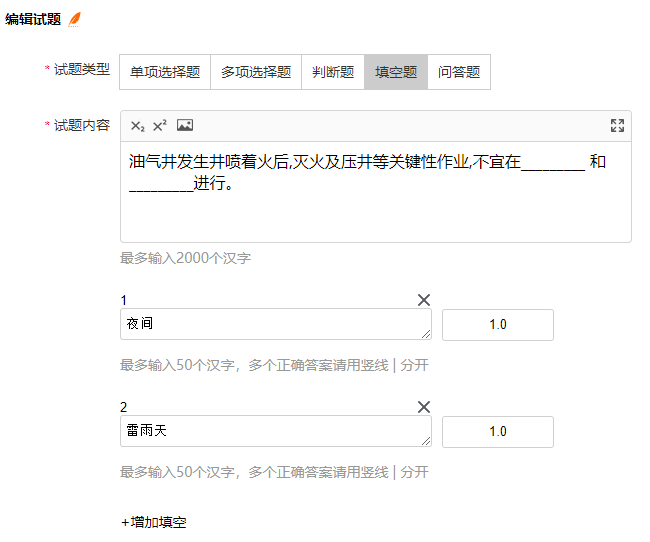Click blank number label 1
650x542 pixels.
[x=124, y=300]
